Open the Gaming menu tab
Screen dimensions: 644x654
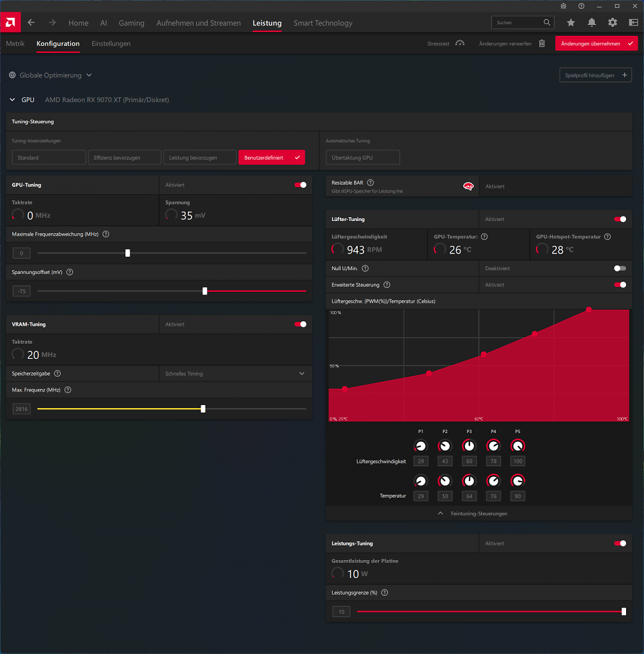(132, 23)
